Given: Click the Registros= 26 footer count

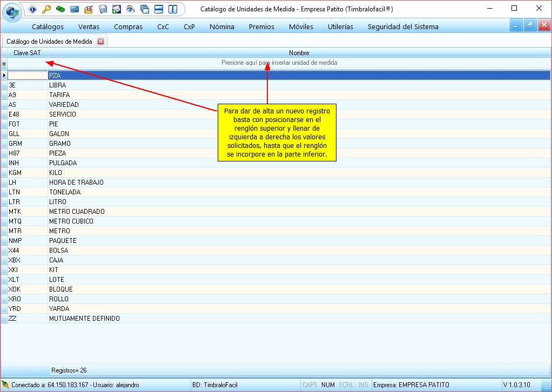Looking at the screenshot, I should click(69, 370).
